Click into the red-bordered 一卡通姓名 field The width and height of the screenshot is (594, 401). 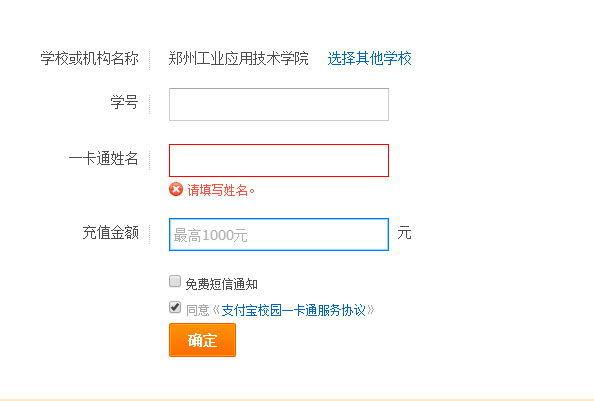(x=279, y=161)
